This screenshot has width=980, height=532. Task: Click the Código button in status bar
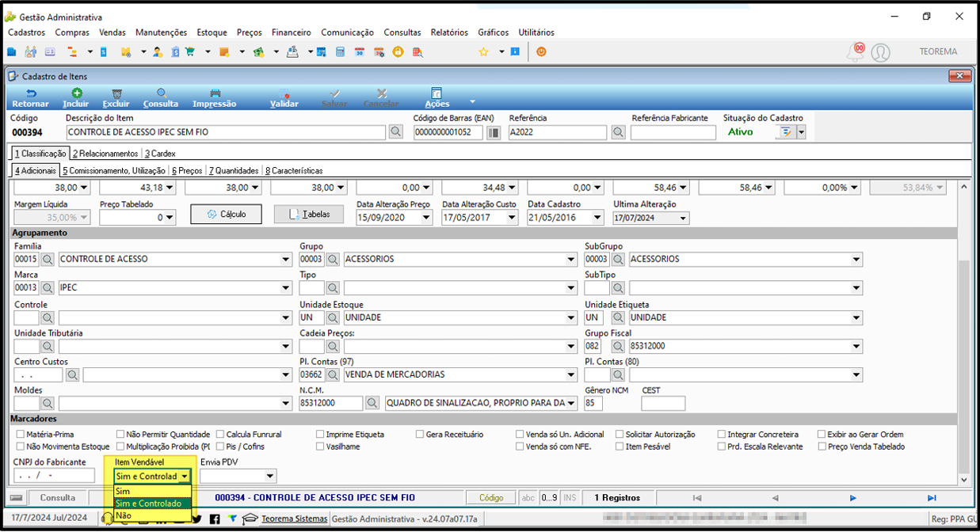coord(490,498)
